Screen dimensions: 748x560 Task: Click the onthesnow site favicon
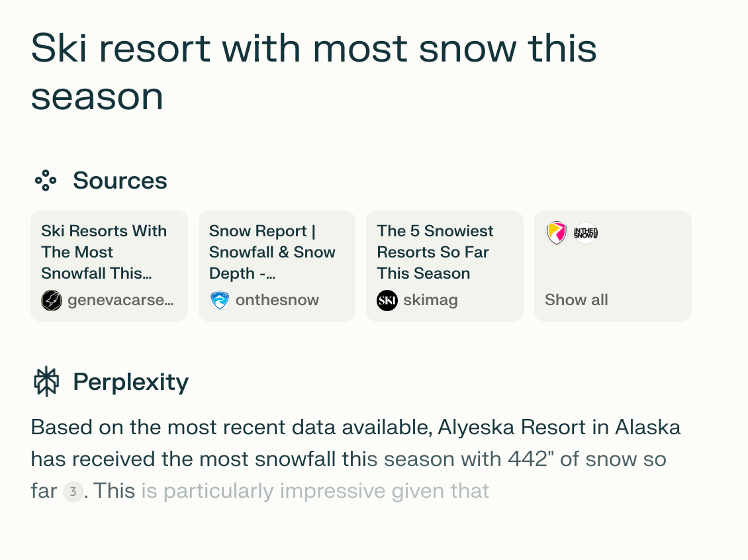tap(220, 301)
